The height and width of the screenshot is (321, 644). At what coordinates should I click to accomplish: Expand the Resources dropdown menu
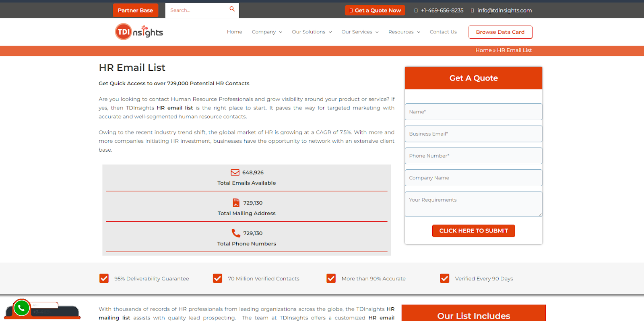tap(404, 32)
